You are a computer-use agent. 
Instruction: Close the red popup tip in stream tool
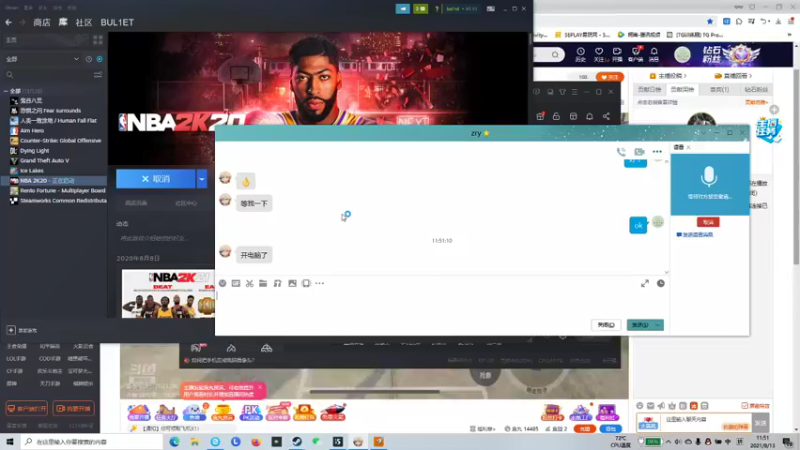[260, 388]
